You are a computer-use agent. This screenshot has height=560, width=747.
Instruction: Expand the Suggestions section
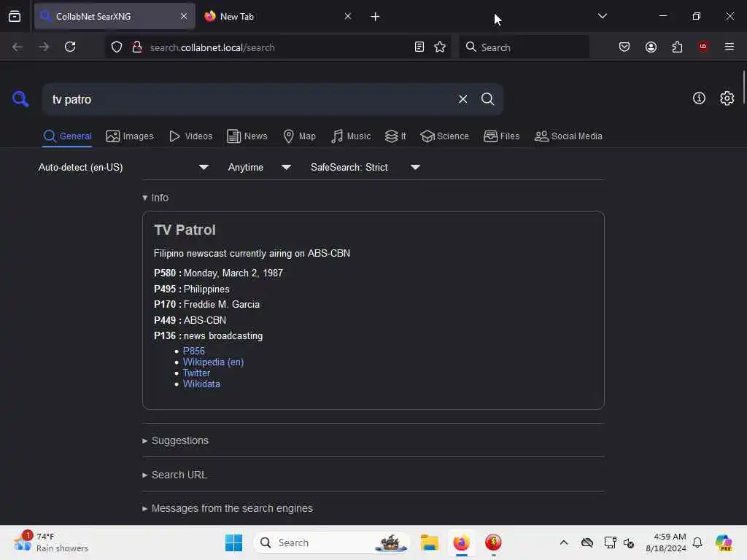(x=175, y=441)
